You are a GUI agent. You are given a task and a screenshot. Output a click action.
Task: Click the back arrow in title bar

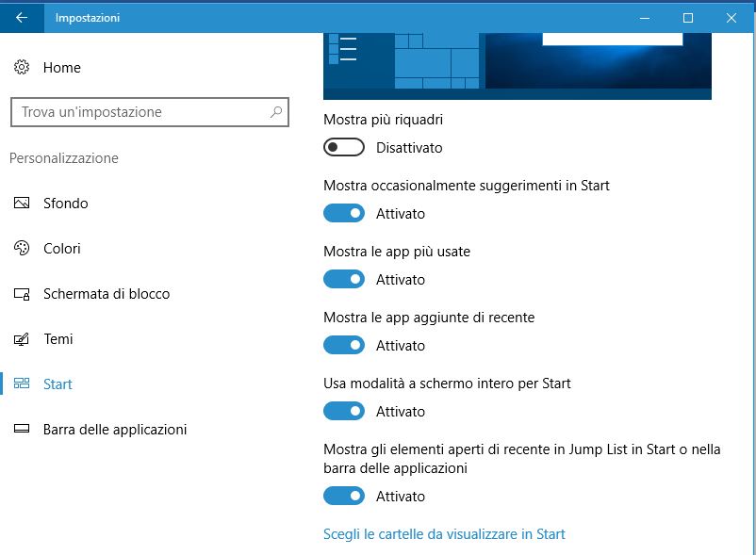tap(22, 18)
